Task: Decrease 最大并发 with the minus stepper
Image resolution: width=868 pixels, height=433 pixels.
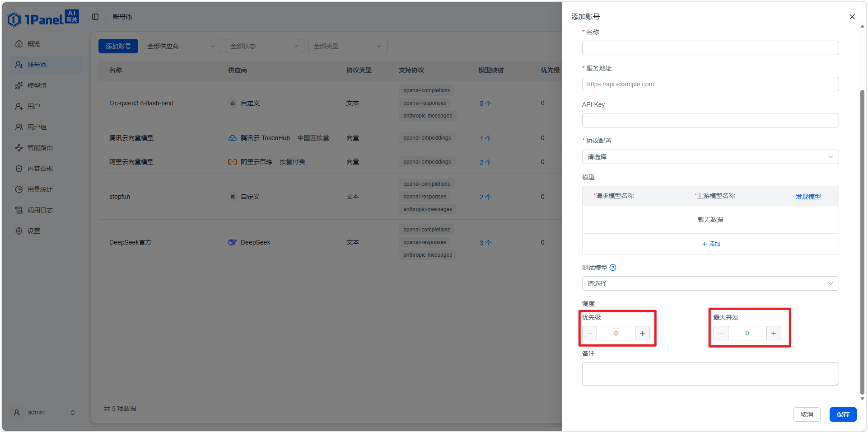Action: click(x=721, y=333)
